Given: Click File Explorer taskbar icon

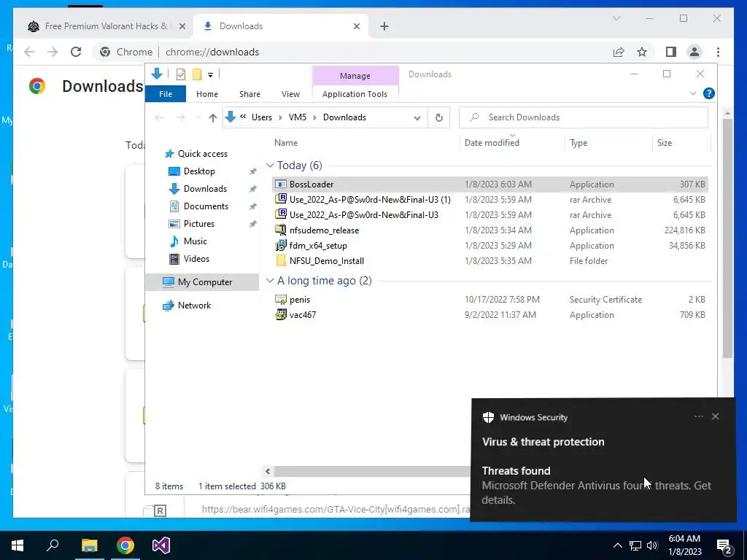Looking at the screenshot, I should pos(89,545).
